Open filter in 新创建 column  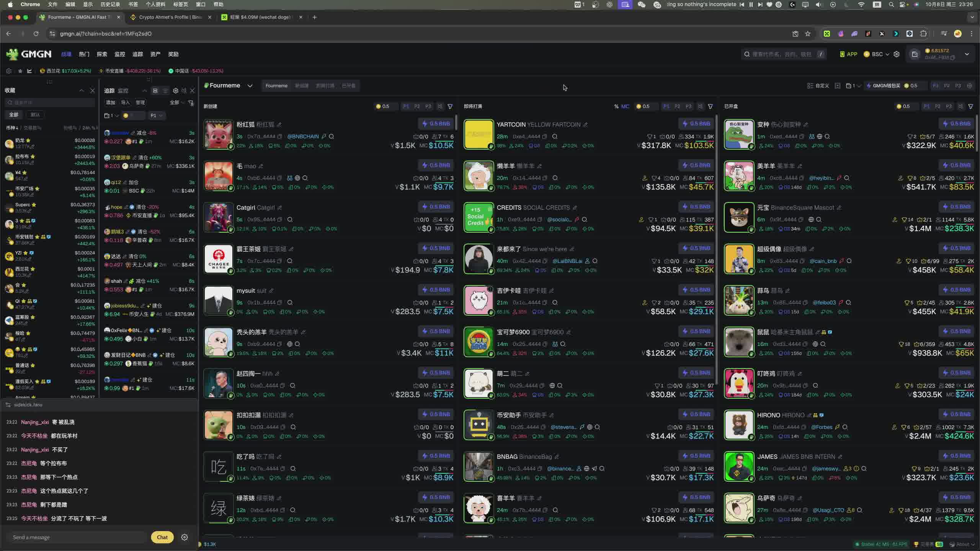(450, 106)
